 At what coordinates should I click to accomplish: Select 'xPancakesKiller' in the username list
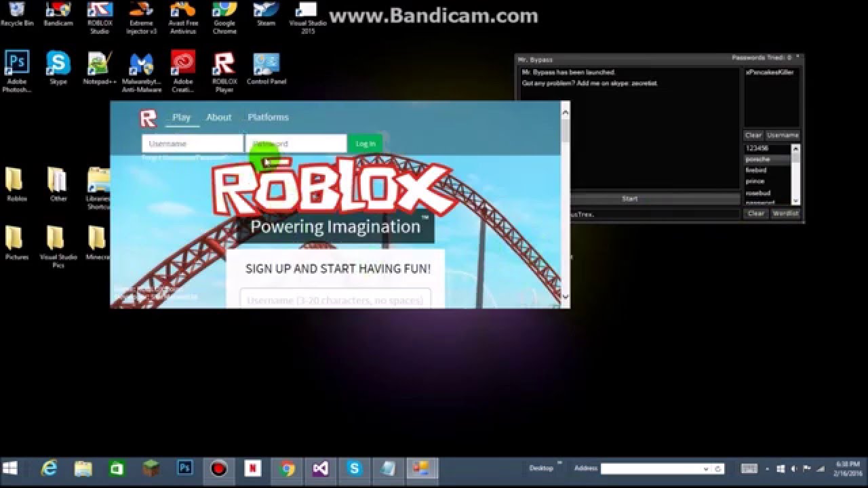pyautogui.click(x=770, y=72)
